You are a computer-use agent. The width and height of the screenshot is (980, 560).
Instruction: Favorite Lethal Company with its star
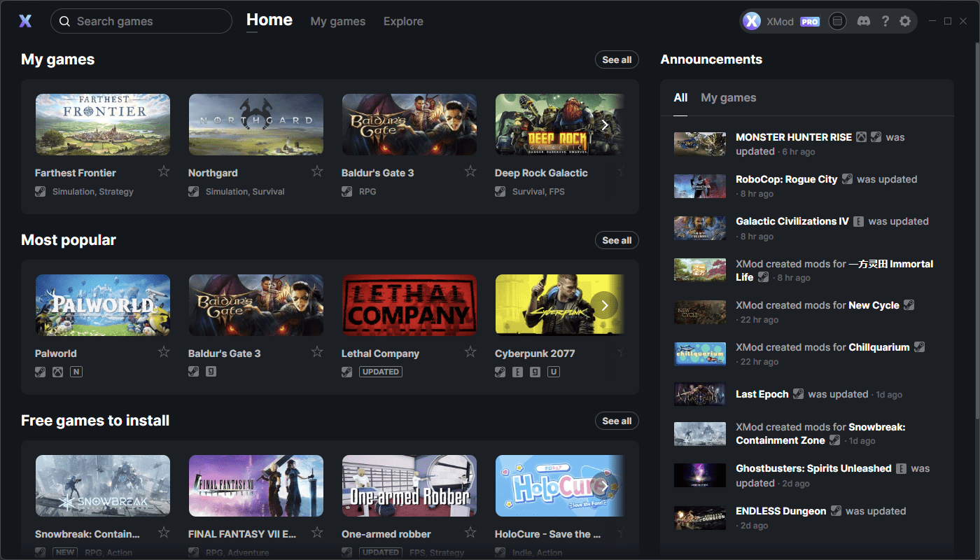tap(470, 352)
